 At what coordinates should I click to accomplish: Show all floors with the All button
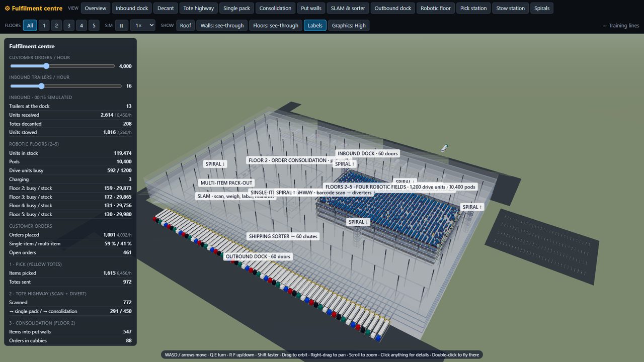tap(30, 25)
